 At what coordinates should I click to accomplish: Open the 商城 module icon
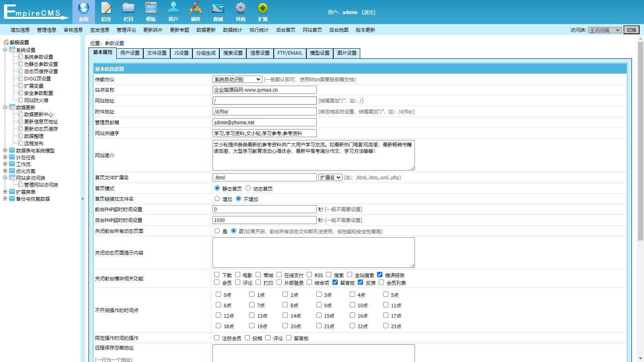(x=218, y=11)
